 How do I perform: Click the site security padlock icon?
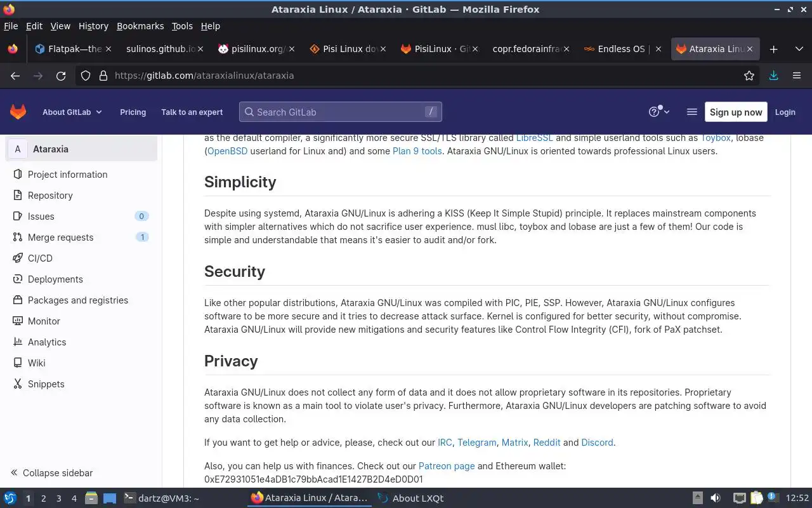point(103,76)
